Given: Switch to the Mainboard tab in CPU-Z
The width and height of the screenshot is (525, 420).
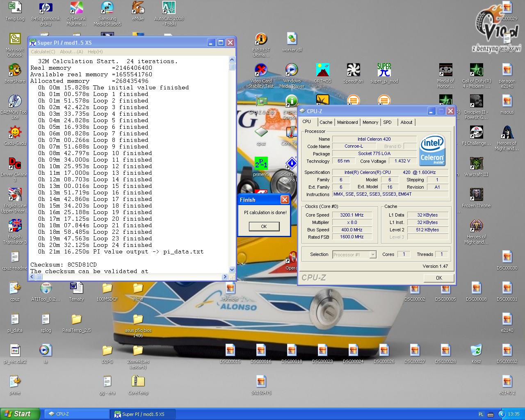Looking at the screenshot, I should coord(347,122).
